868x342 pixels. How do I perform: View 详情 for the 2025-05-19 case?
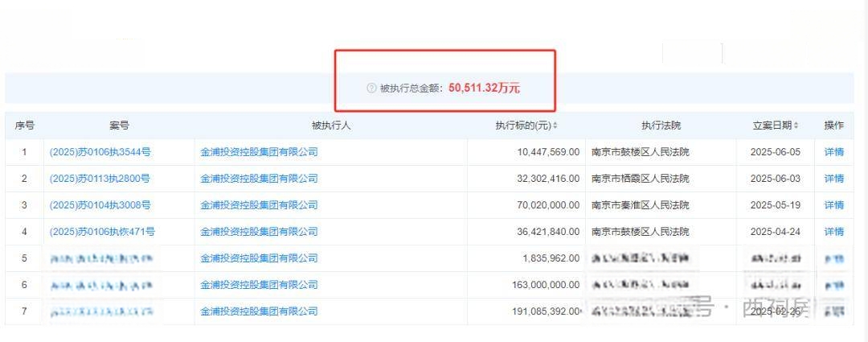(834, 205)
